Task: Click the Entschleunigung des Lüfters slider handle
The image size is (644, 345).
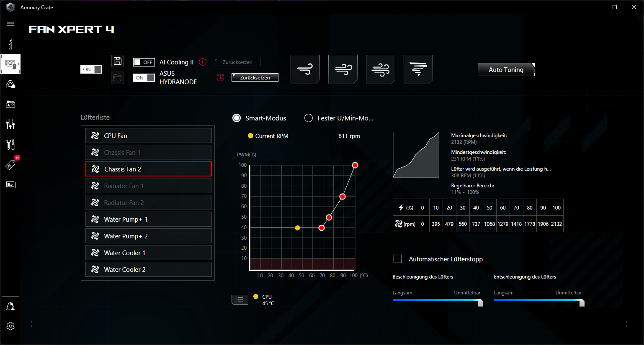Action: [582, 302]
